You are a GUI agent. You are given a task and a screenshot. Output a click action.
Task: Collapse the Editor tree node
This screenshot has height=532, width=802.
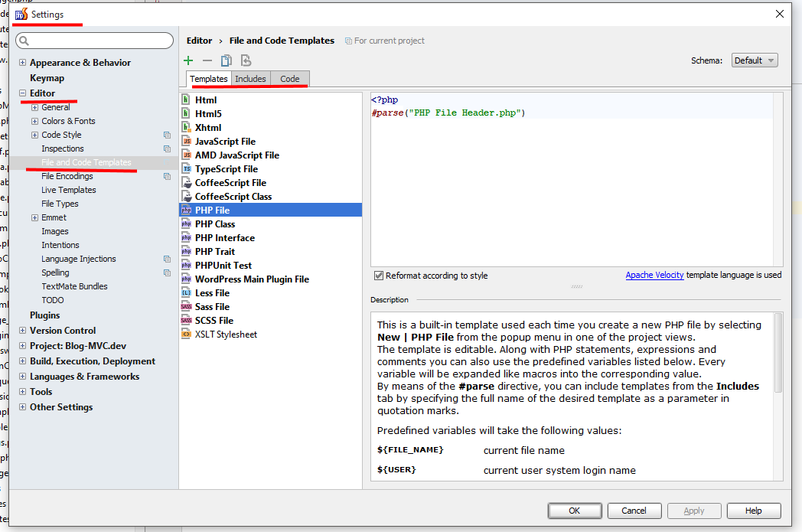coord(23,93)
